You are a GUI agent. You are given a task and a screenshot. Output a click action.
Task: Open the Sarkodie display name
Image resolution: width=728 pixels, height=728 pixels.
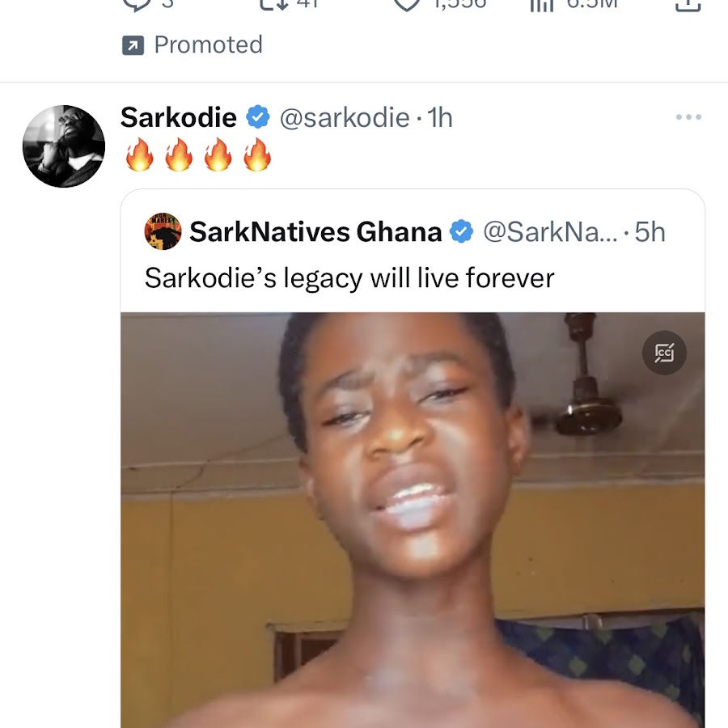(x=178, y=117)
